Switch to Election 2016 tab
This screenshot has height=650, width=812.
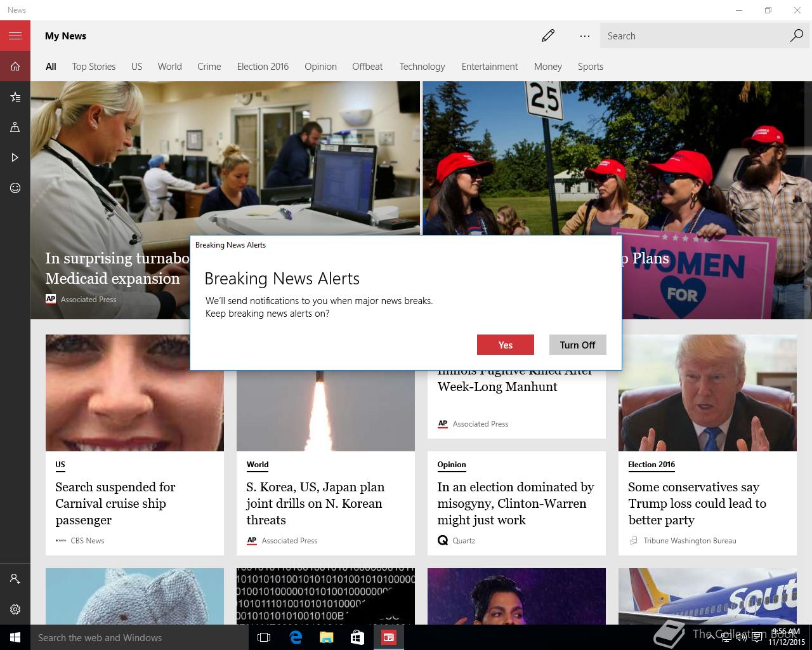263,67
